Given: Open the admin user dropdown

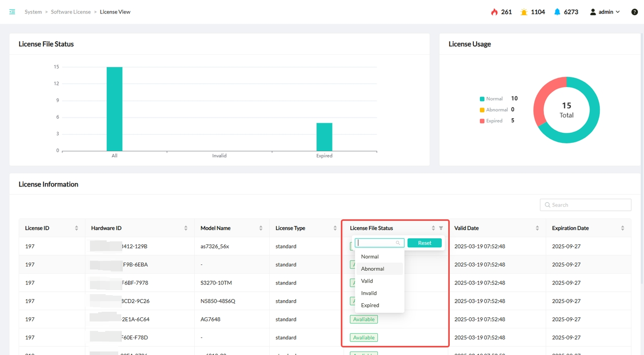Looking at the screenshot, I should click(605, 12).
